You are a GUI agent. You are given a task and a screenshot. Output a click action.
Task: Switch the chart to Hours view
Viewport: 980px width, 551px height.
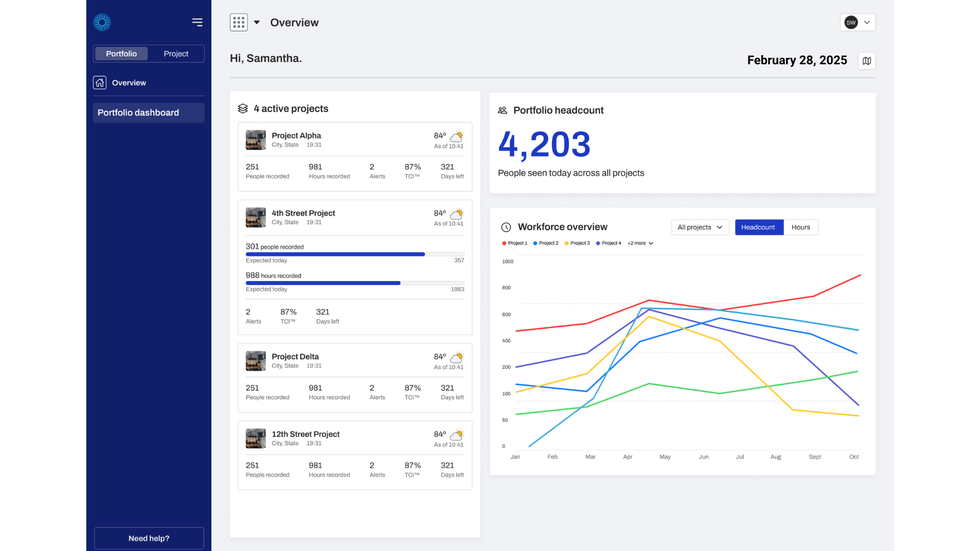click(x=800, y=227)
